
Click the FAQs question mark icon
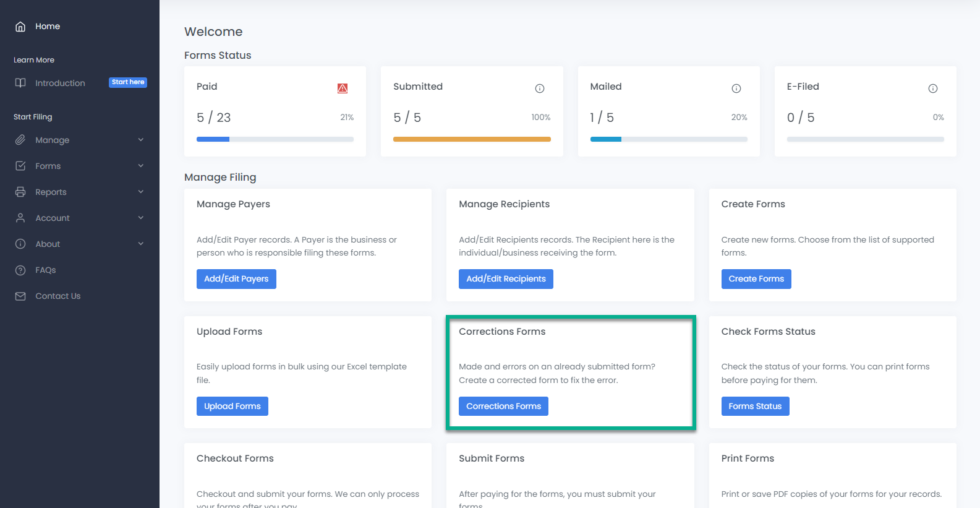(20, 270)
